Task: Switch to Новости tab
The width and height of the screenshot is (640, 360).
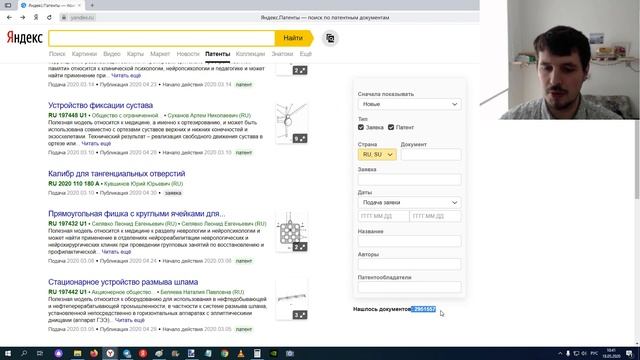Action: (188, 54)
